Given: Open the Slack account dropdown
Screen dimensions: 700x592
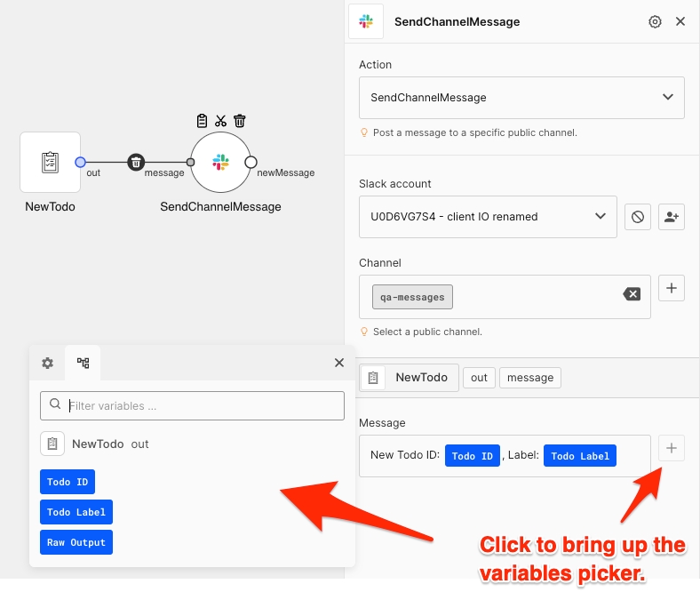Looking at the screenshot, I should [x=488, y=217].
